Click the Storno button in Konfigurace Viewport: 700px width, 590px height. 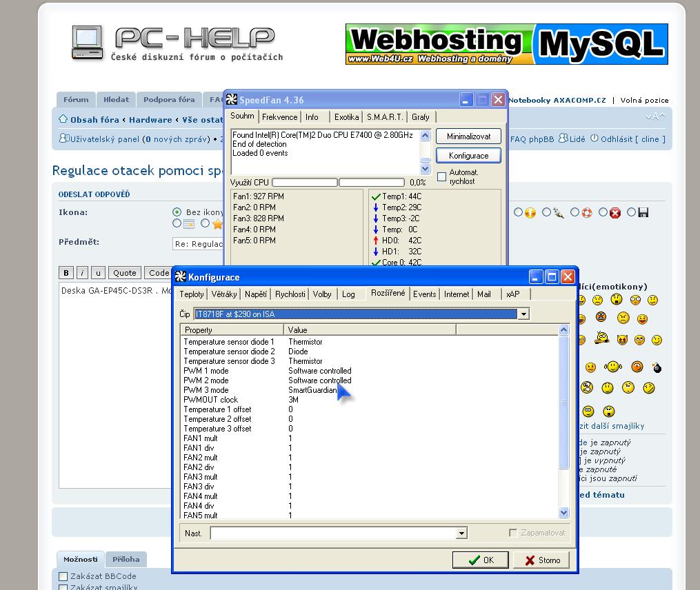(541, 560)
